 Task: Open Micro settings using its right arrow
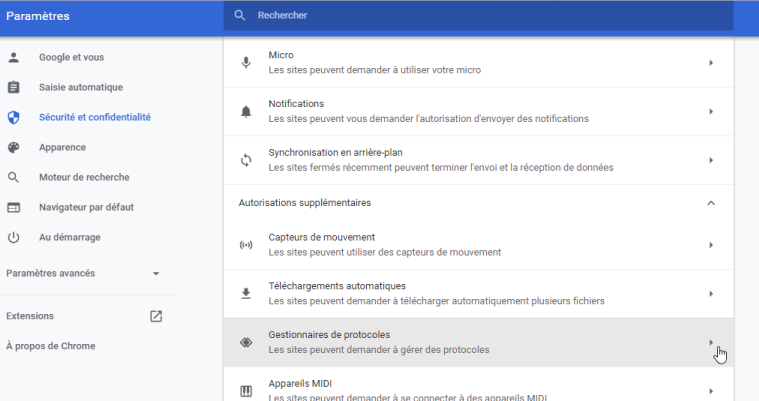click(711, 62)
